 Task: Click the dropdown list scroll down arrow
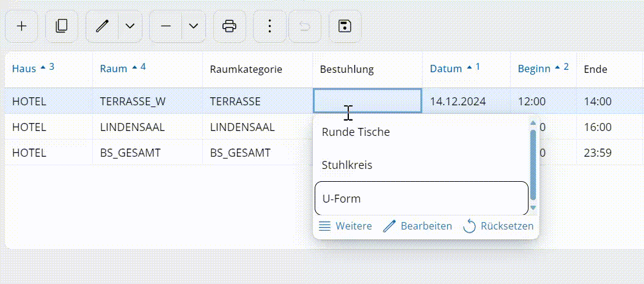533,208
